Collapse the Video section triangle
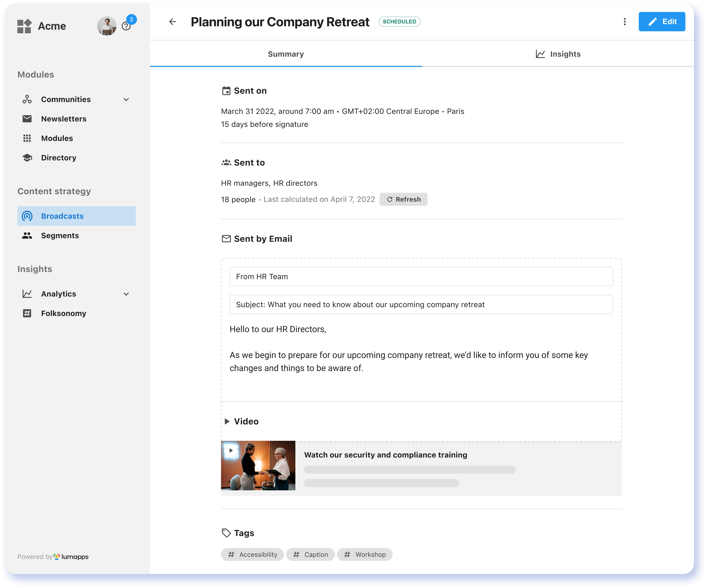 pos(227,421)
